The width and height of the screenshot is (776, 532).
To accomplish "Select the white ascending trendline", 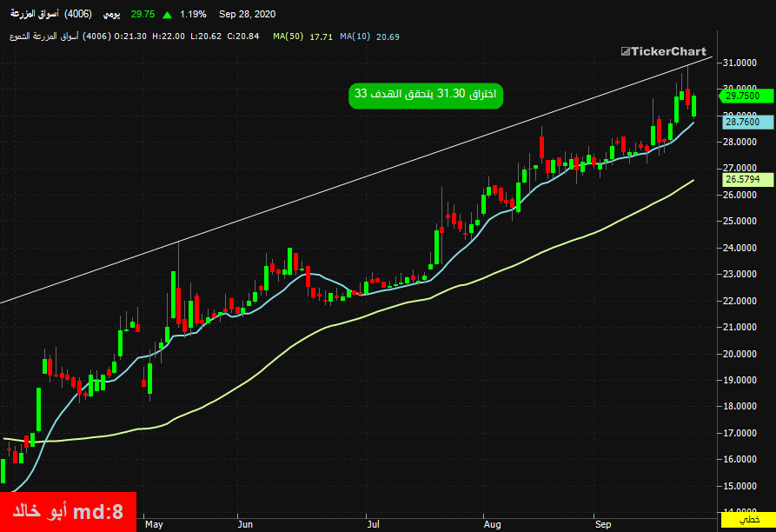I will click(356, 180).
